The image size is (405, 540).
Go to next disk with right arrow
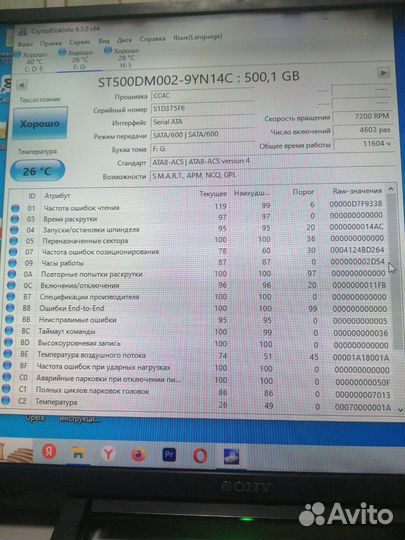click(x=383, y=73)
